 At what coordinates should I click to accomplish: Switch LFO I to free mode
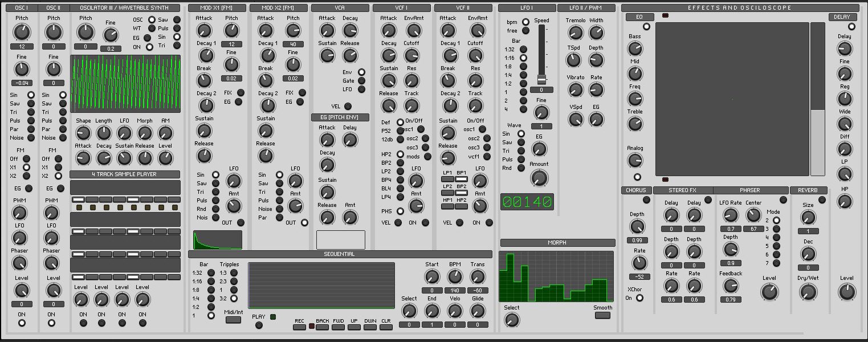pyautogui.click(x=525, y=31)
